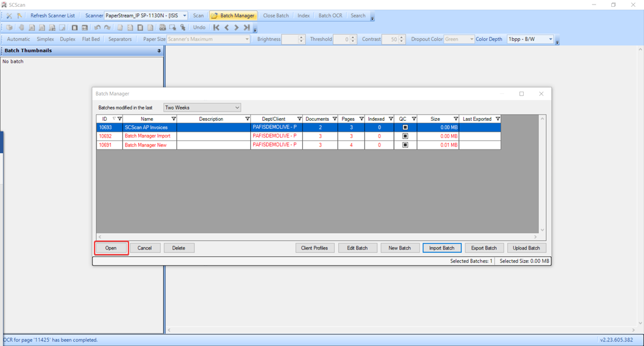644x346 pixels.
Task: Go to the last page arrow
Action: tap(247, 27)
